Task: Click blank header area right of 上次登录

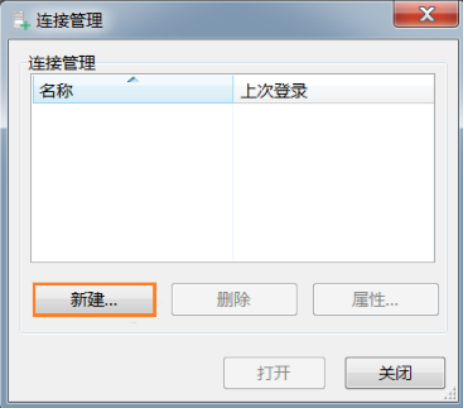Action: coord(371,89)
